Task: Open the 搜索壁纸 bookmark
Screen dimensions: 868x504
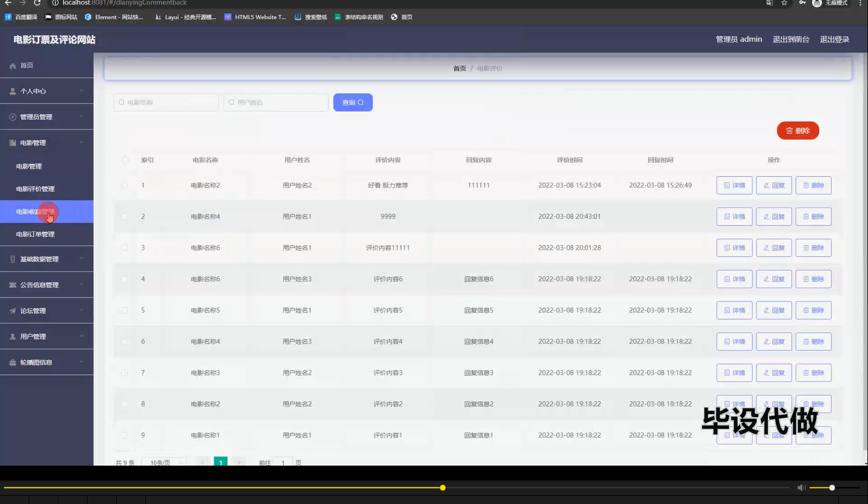Action: click(311, 17)
